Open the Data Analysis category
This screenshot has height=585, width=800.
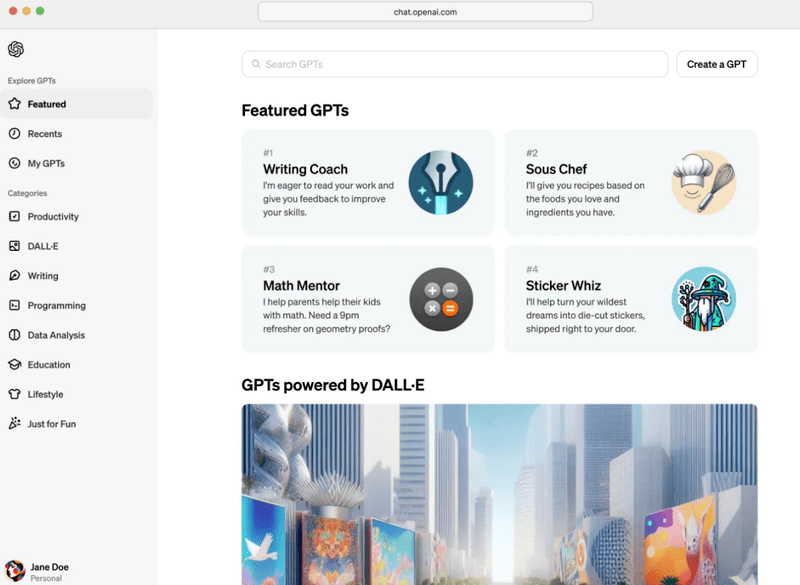(56, 335)
